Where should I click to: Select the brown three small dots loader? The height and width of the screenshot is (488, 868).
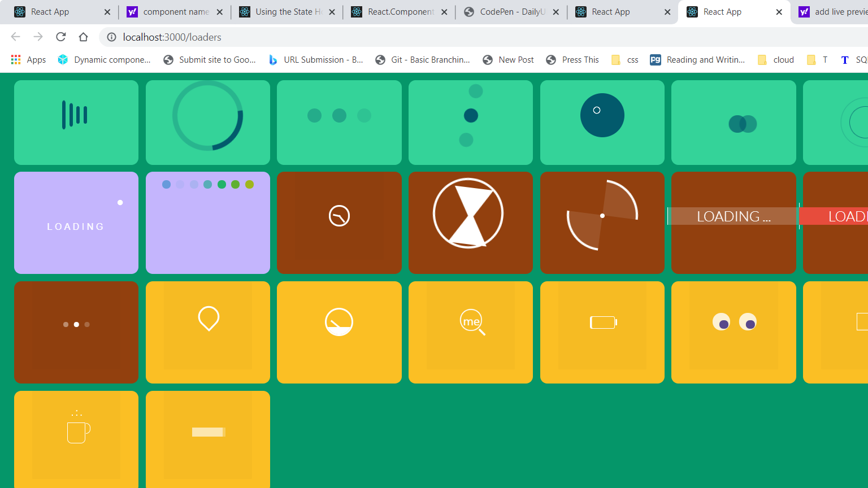tap(76, 325)
